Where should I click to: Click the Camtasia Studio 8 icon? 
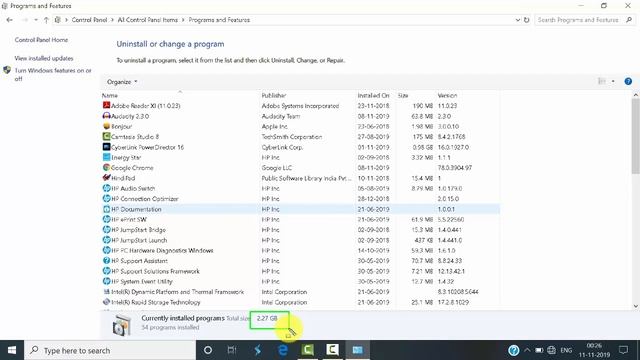coord(107,136)
